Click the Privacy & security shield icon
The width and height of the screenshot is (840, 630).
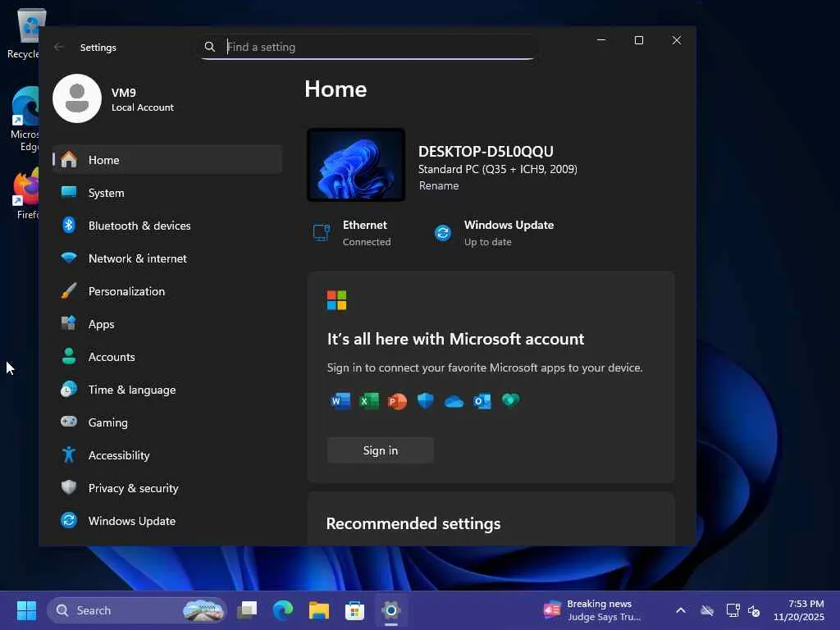click(69, 487)
